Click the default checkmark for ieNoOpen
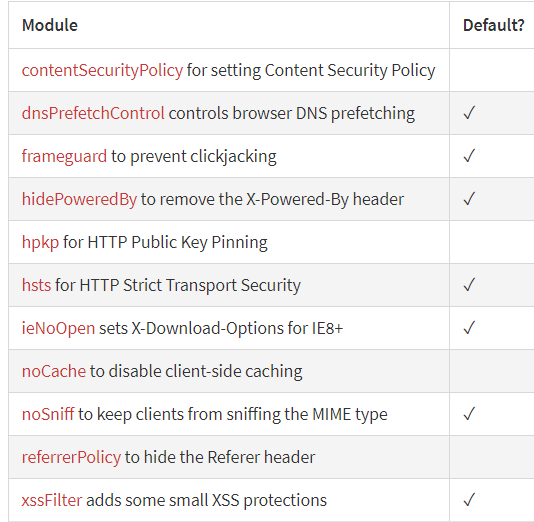 [469, 328]
